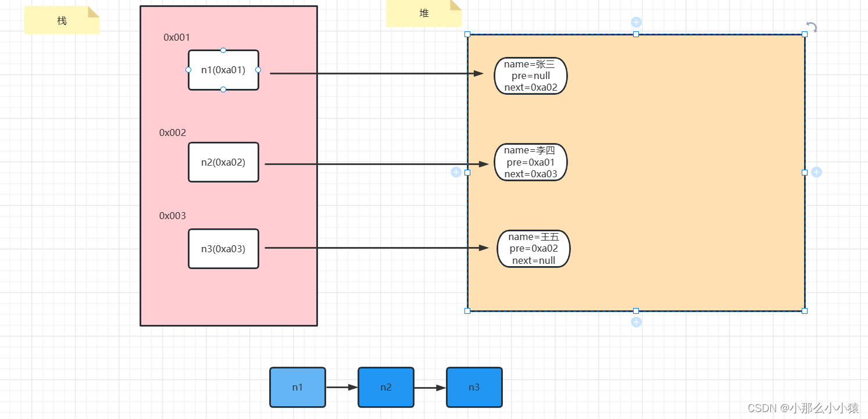Select arrow from n3(0xa03) to 王五 node

click(x=377, y=248)
